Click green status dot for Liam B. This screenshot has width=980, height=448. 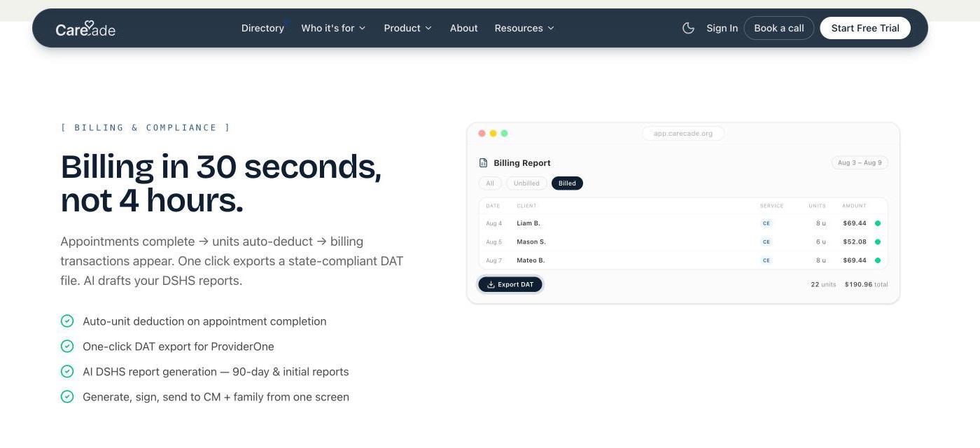pos(878,223)
